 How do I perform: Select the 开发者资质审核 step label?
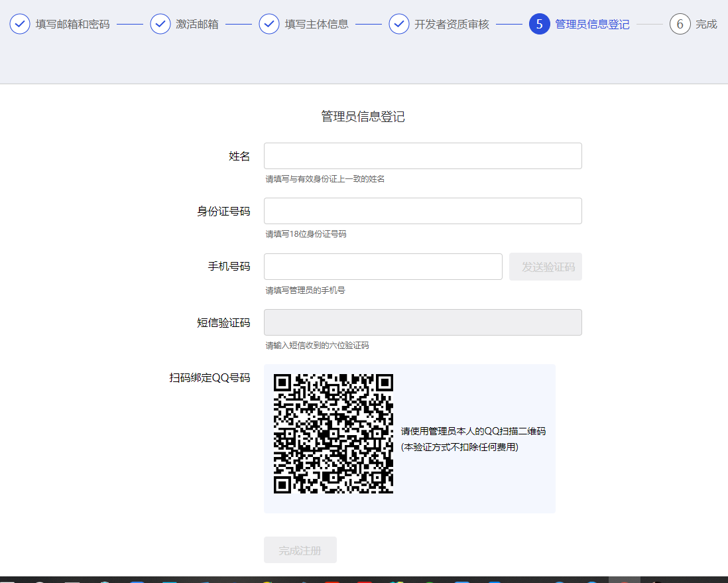click(x=452, y=24)
